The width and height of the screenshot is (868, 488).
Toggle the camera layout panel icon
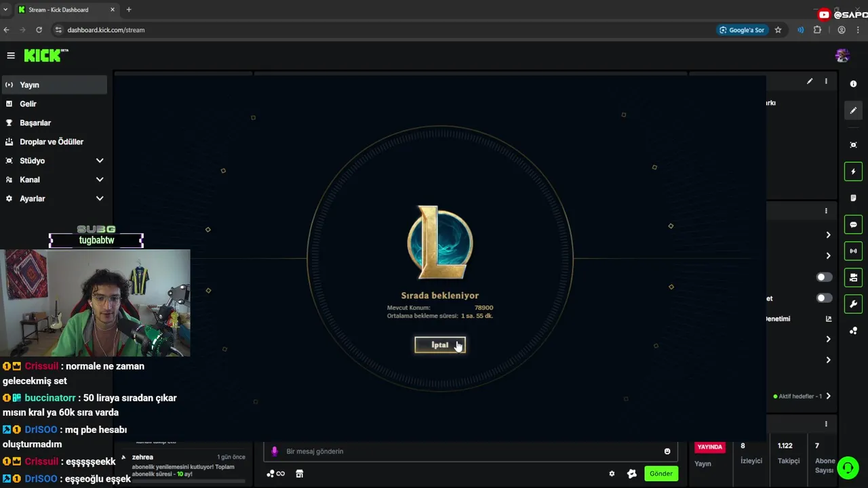pyautogui.click(x=853, y=277)
